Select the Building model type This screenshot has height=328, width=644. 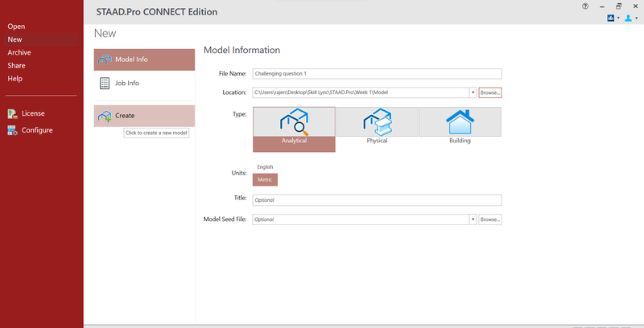click(460, 126)
